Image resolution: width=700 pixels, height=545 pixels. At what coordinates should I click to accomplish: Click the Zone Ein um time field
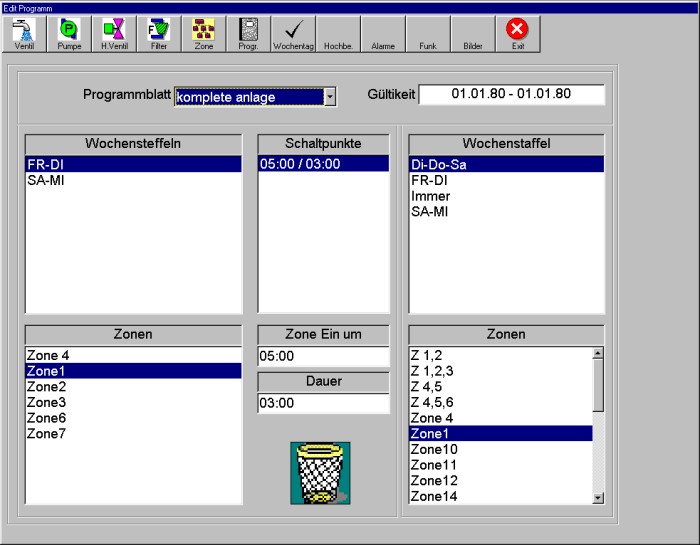tap(323, 356)
